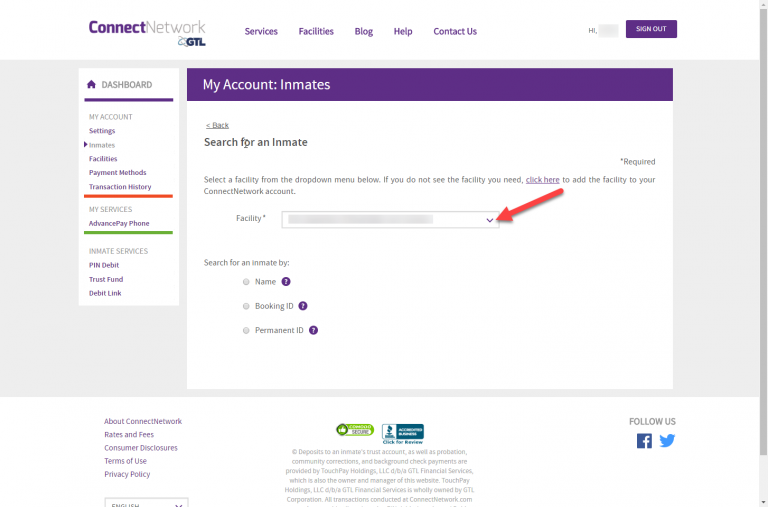768x507 pixels.
Task: Expand the Facility dropdown chevron
Action: (489, 220)
